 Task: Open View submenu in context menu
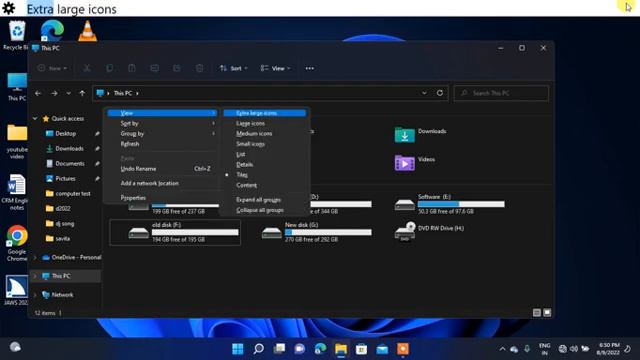click(162, 113)
